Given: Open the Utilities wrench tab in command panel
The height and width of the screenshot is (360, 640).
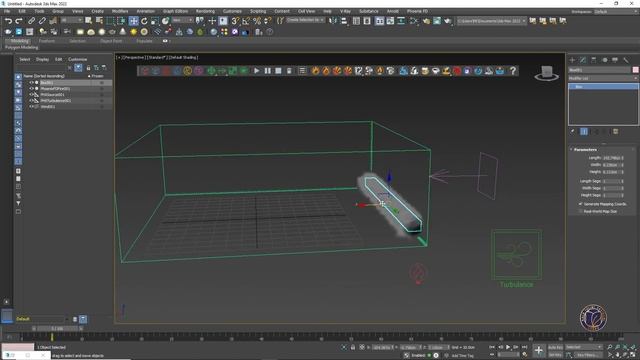Looking at the screenshot, I should (626, 60).
